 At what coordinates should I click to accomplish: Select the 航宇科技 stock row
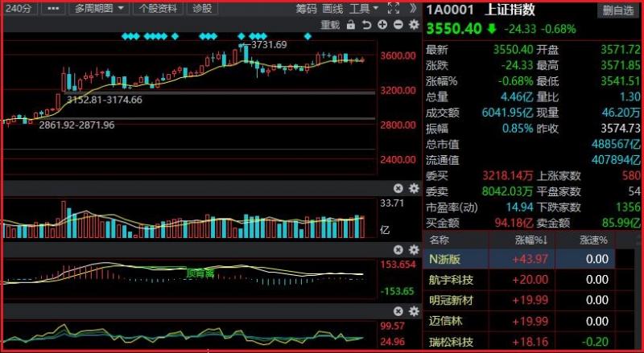coord(518,280)
